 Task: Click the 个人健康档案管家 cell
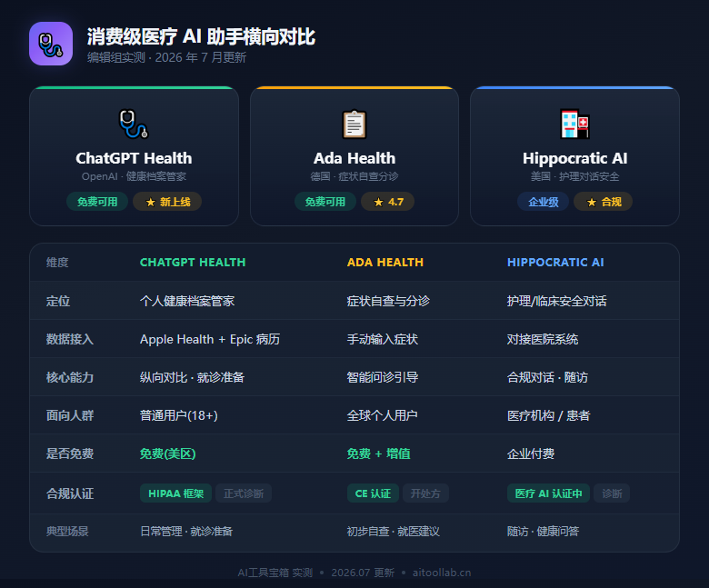click(187, 301)
